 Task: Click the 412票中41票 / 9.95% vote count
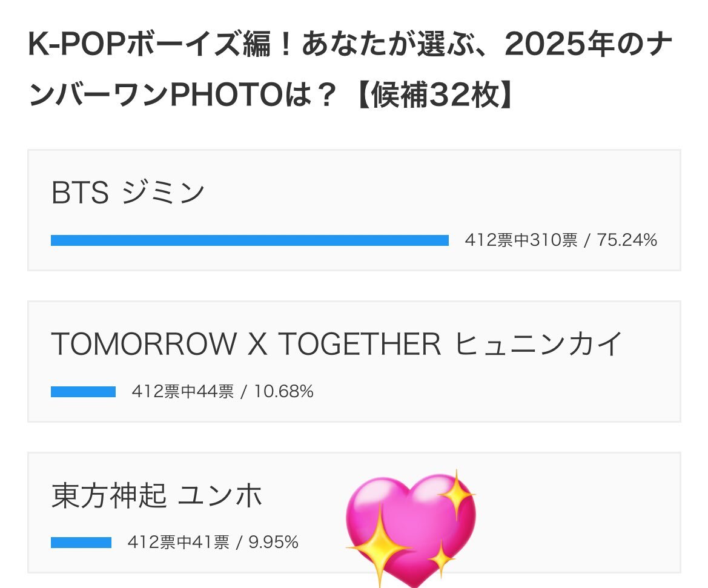(213, 543)
